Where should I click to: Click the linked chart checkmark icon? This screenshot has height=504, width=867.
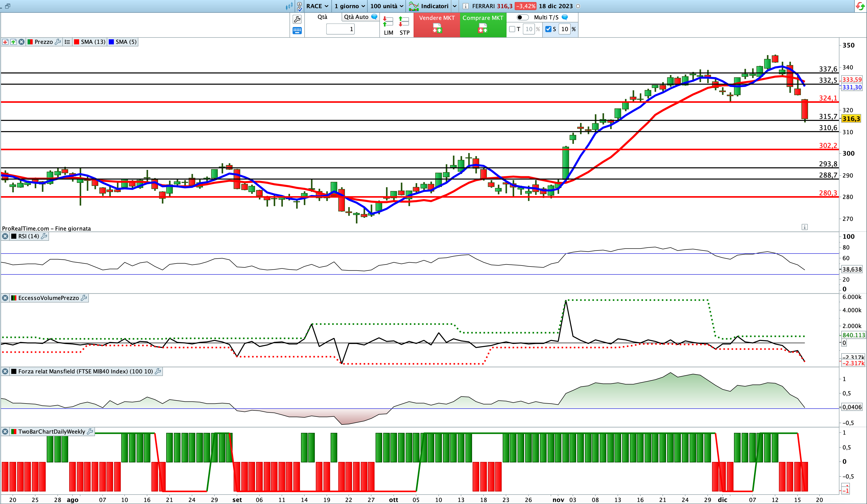pos(300,6)
